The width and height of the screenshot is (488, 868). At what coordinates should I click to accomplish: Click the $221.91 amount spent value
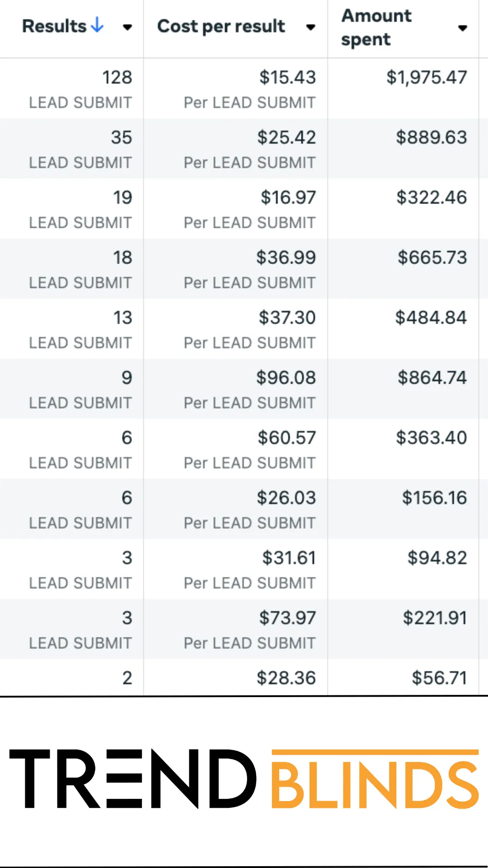pos(435,618)
